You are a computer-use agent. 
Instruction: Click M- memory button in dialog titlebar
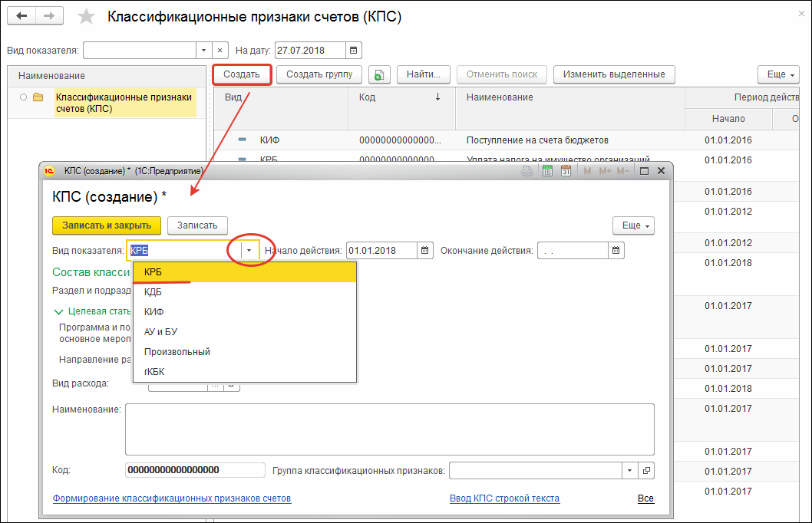coord(622,171)
